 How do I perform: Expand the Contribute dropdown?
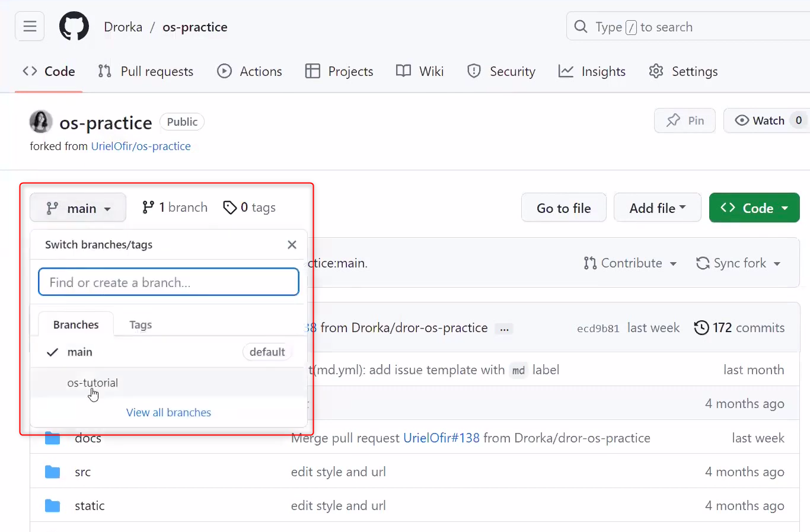pyautogui.click(x=630, y=263)
